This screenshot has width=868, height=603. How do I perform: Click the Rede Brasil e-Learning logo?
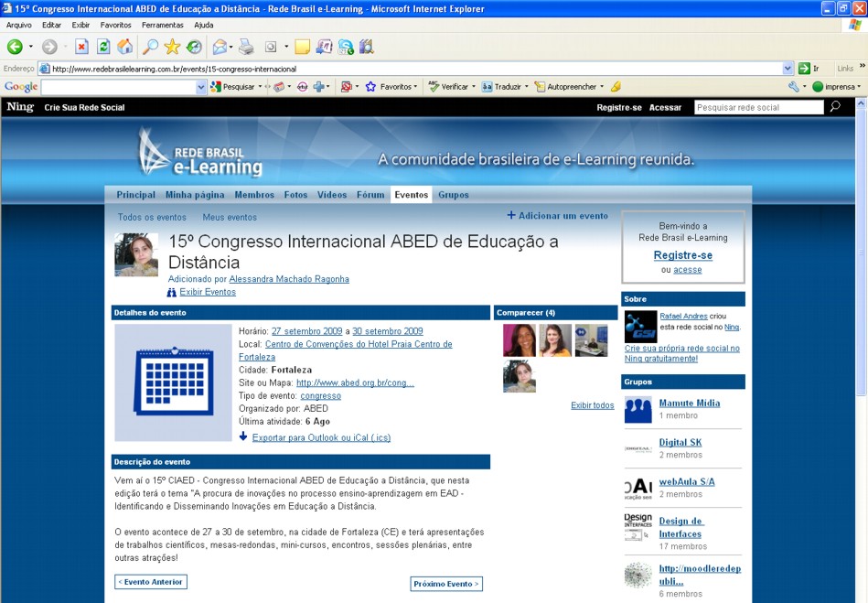tap(200, 154)
